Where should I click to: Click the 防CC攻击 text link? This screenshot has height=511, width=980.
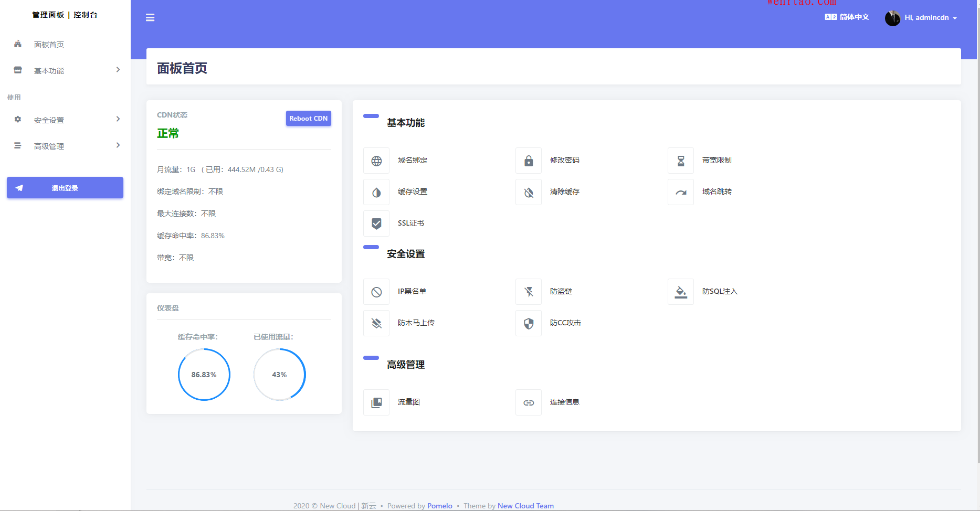tap(565, 323)
